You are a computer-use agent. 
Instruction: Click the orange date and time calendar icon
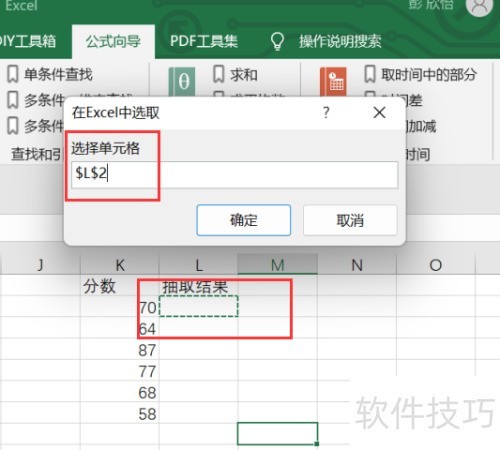333,82
